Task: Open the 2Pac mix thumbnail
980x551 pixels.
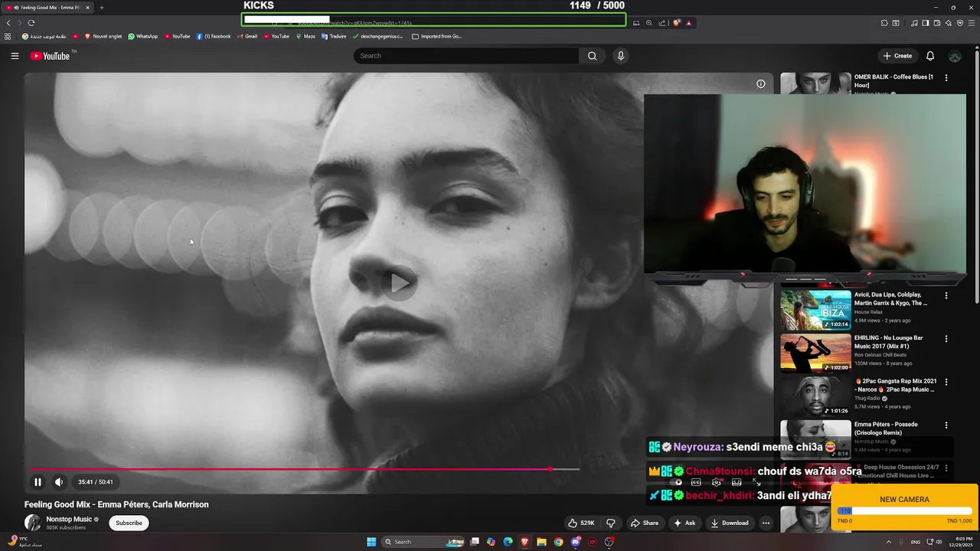Action: (x=815, y=396)
